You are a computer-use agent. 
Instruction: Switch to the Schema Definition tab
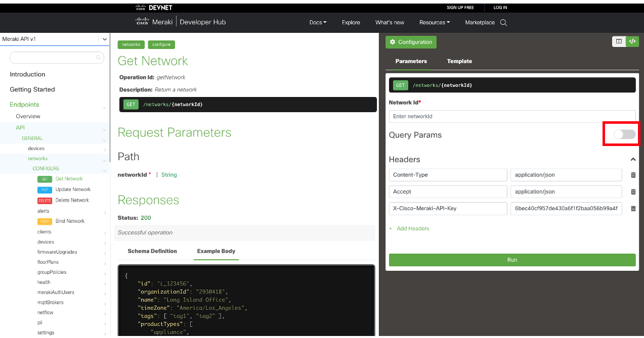[152, 251]
